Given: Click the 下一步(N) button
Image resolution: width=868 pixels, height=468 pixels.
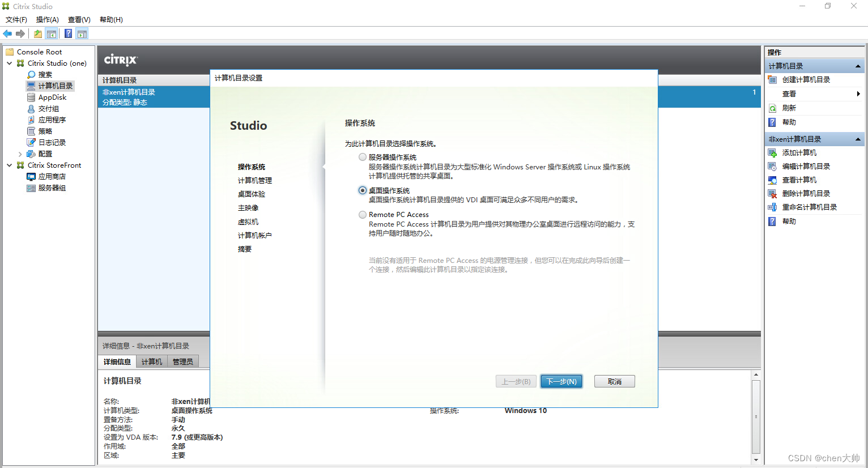Looking at the screenshot, I should pos(561,381).
